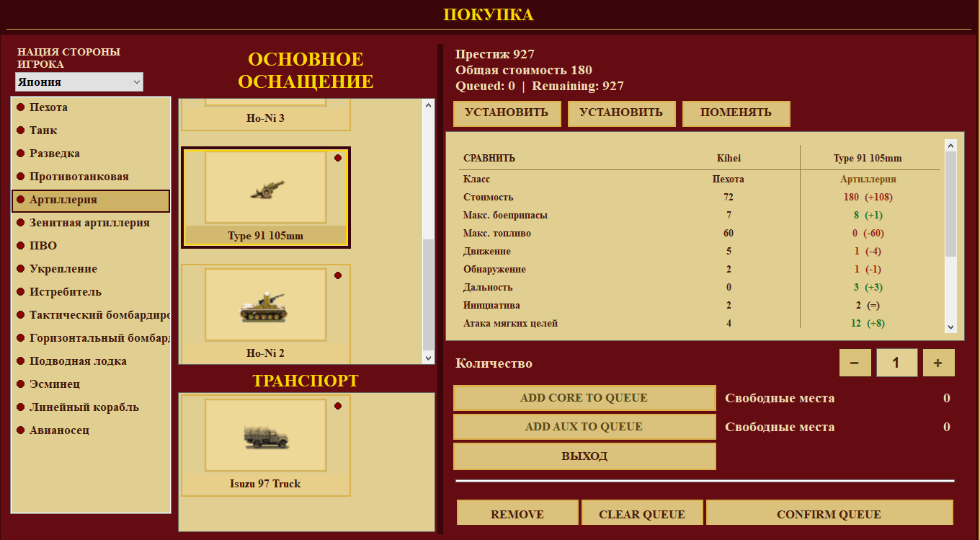Open the Горизонтальный бомбардировщик class

click(91, 338)
